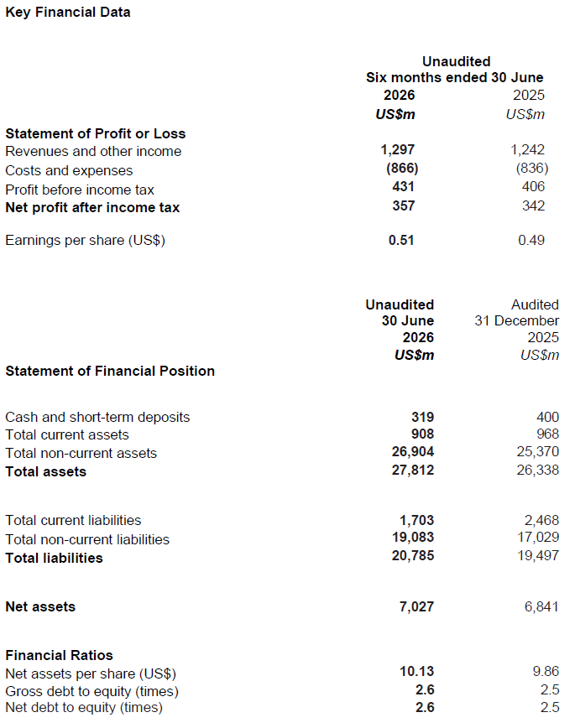
Task: Click the Key Financial Data heading
Action: pos(68,12)
